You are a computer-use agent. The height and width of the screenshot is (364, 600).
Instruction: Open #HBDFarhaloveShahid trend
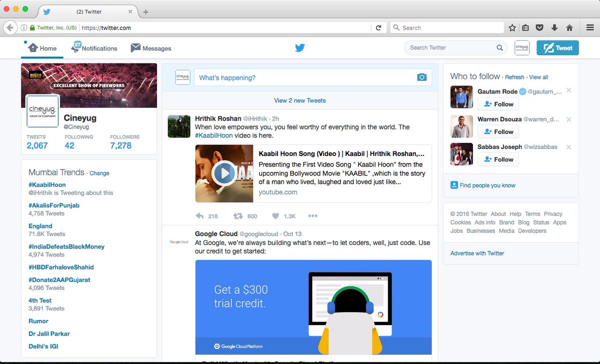tap(61, 267)
